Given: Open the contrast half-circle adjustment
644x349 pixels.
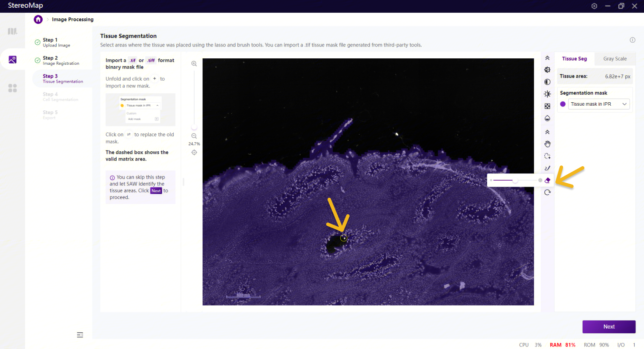Looking at the screenshot, I should pyautogui.click(x=547, y=82).
